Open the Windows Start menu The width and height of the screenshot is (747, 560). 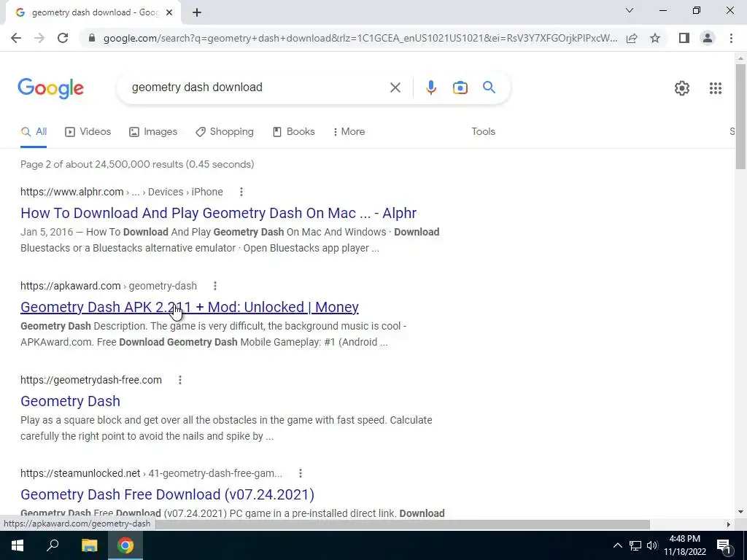[x=18, y=545]
